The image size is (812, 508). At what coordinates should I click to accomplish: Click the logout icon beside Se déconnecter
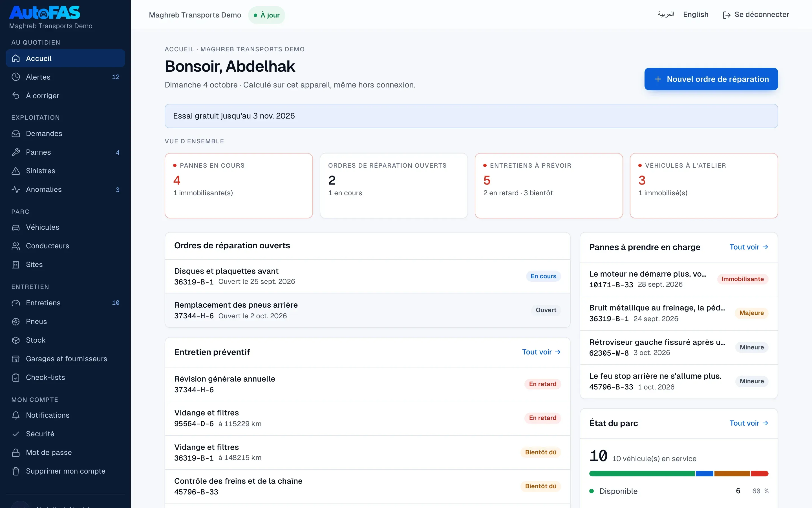(727, 15)
